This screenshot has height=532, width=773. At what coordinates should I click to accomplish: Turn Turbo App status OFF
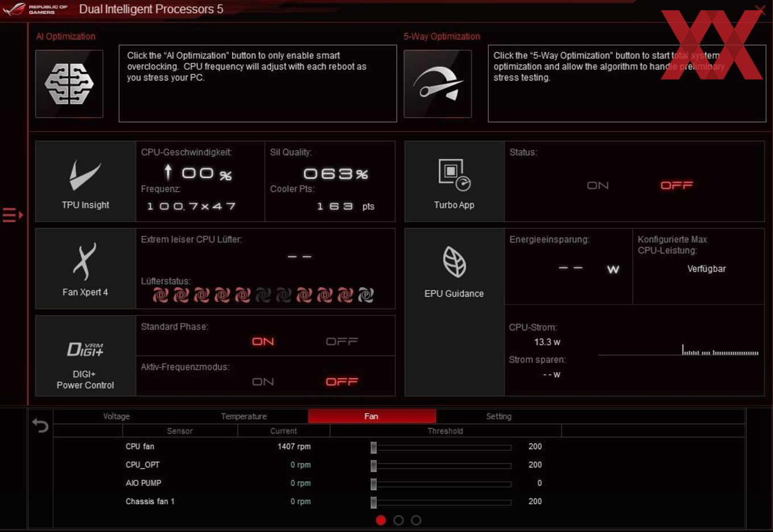click(676, 185)
